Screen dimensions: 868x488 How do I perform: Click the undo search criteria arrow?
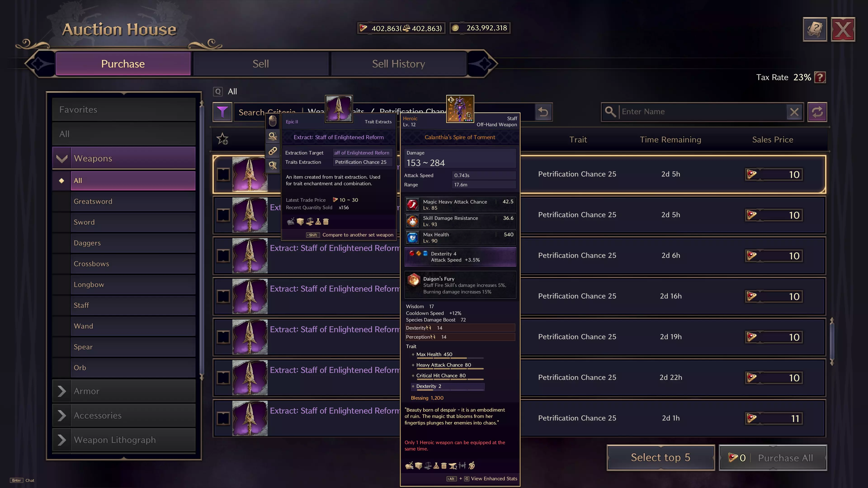pyautogui.click(x=543, y=112)
